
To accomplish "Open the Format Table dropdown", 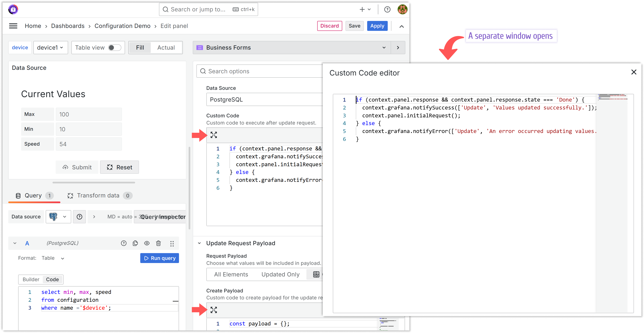I will (x=53, y=258).
